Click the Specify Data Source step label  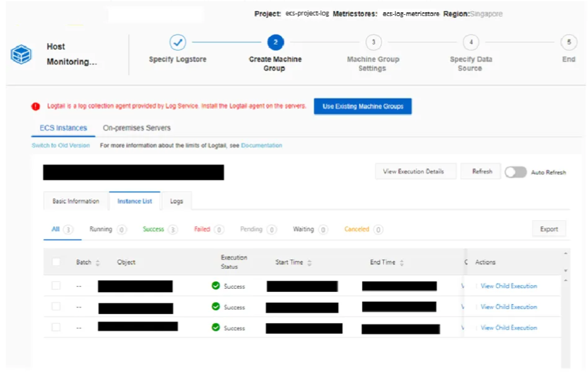pos(470,64)
